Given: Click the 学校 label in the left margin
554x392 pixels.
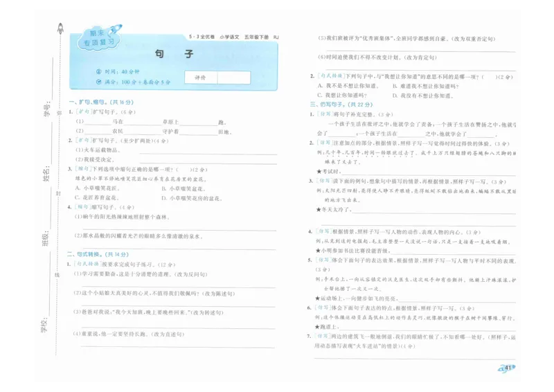Looking at the screenshot, I should point(44,325).
